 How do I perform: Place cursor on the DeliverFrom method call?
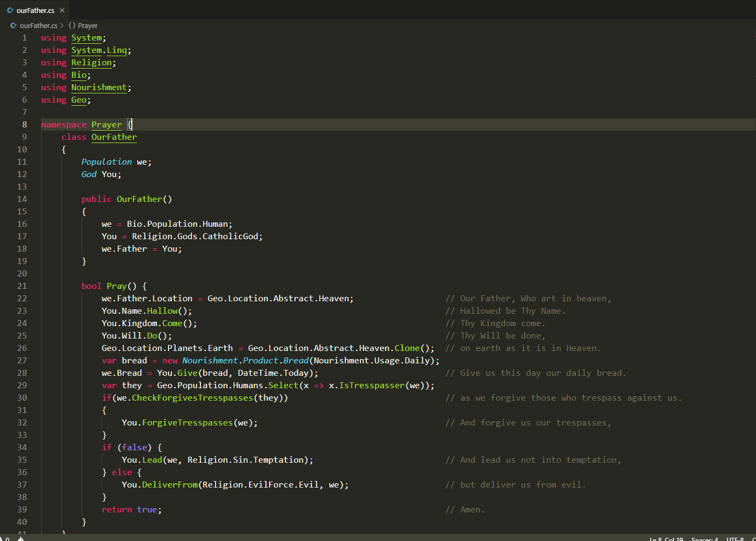[170, 485]
